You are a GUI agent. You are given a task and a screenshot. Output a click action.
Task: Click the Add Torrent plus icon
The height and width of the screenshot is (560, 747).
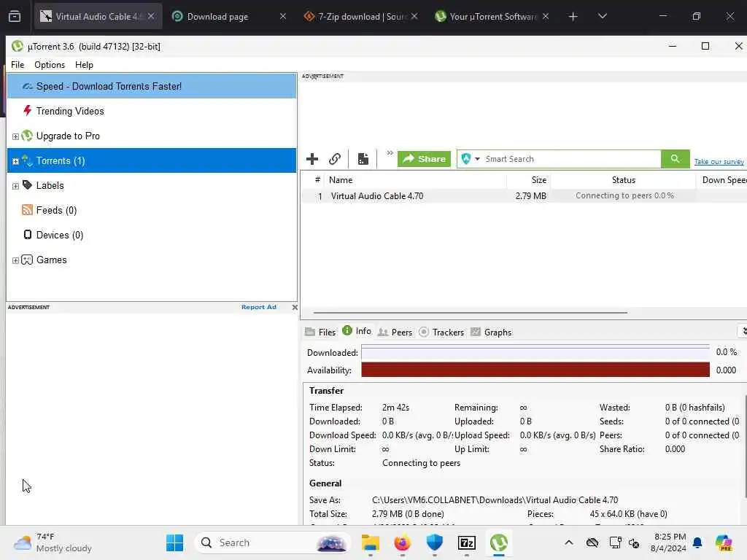pyautogui.click(x=312, y=159)
